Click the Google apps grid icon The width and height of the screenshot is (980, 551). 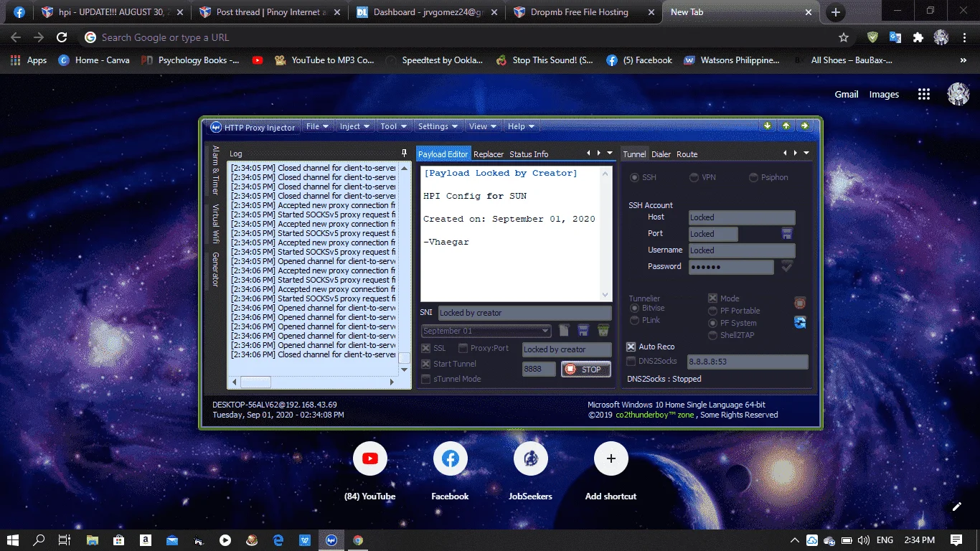click(924, 95)
